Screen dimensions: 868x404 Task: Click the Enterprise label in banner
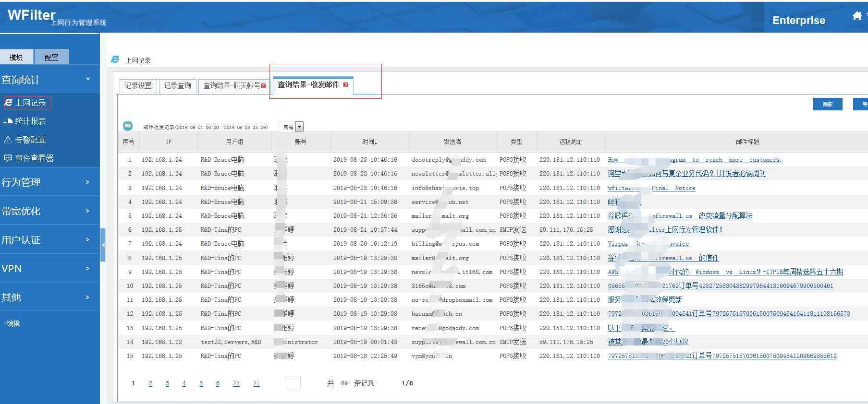click(799, 20)
